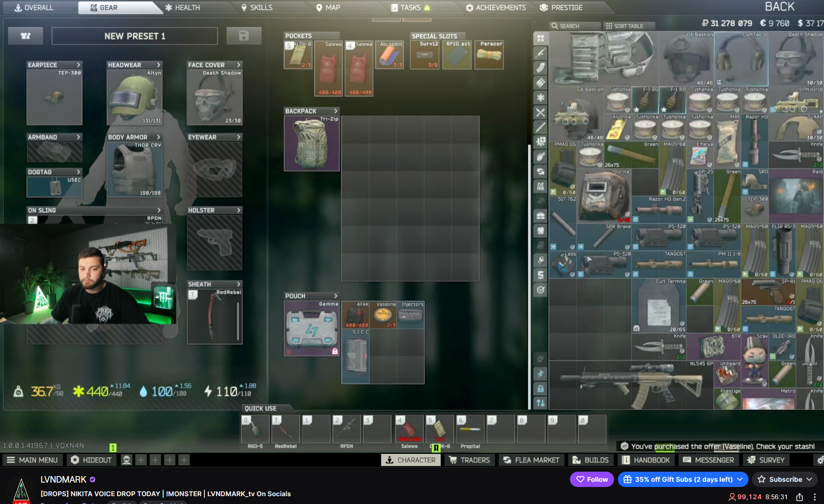This screenshot has width=824, height=504.
Task: Open the Subscribe dropdown arrow
Action: pyautogui.click(x=809, y=479)
